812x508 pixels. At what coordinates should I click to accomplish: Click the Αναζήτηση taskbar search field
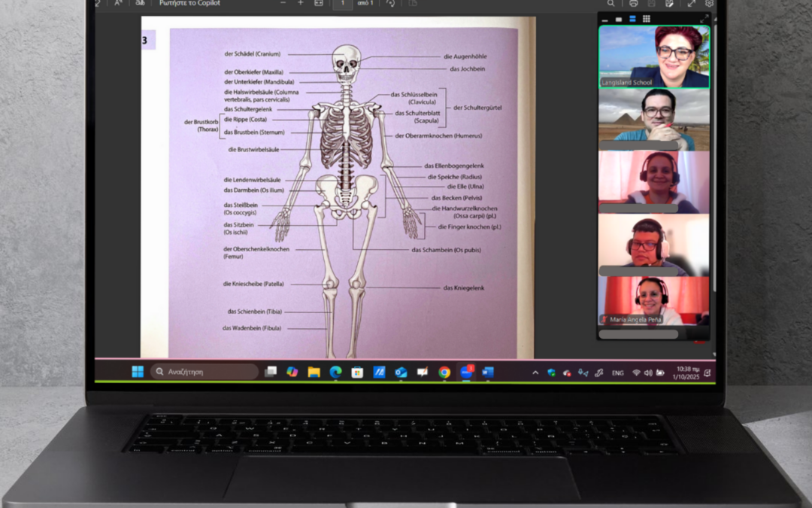(x=205, y=372)
